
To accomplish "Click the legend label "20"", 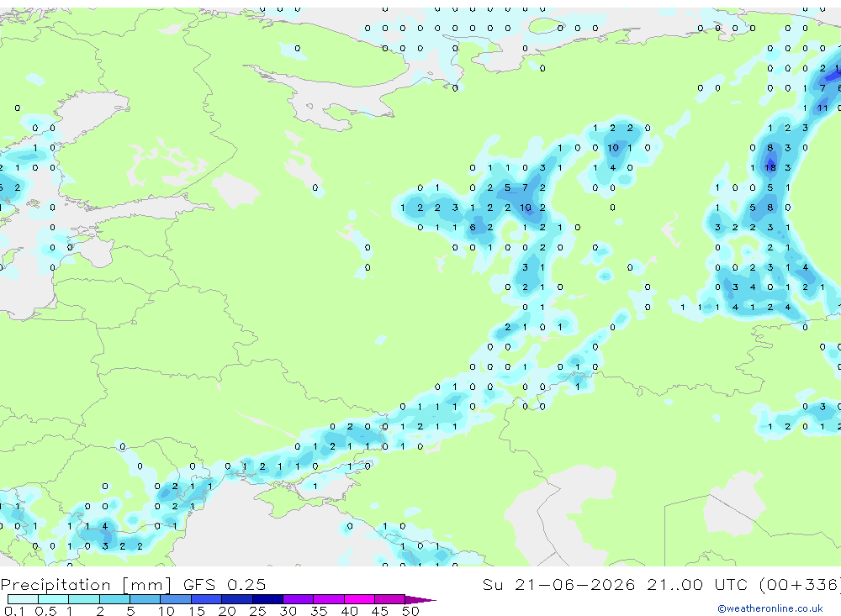I will 227,611.
